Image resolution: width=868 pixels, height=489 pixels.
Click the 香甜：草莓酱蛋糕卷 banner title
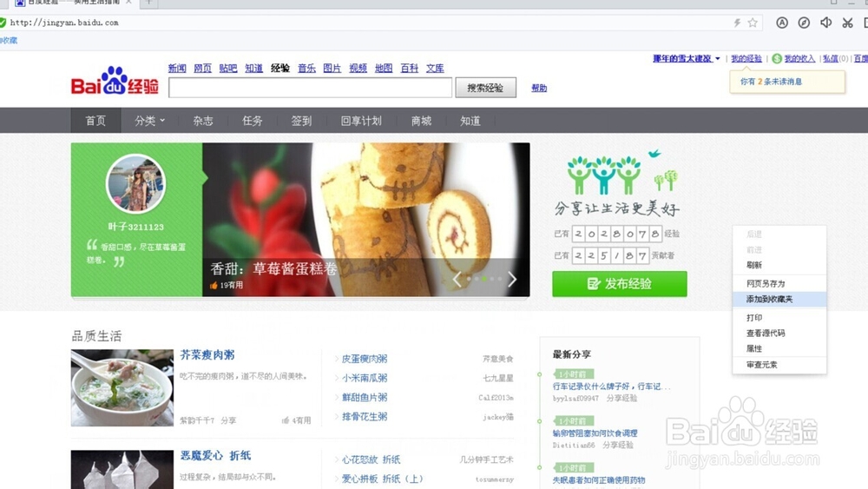point(273,269)
